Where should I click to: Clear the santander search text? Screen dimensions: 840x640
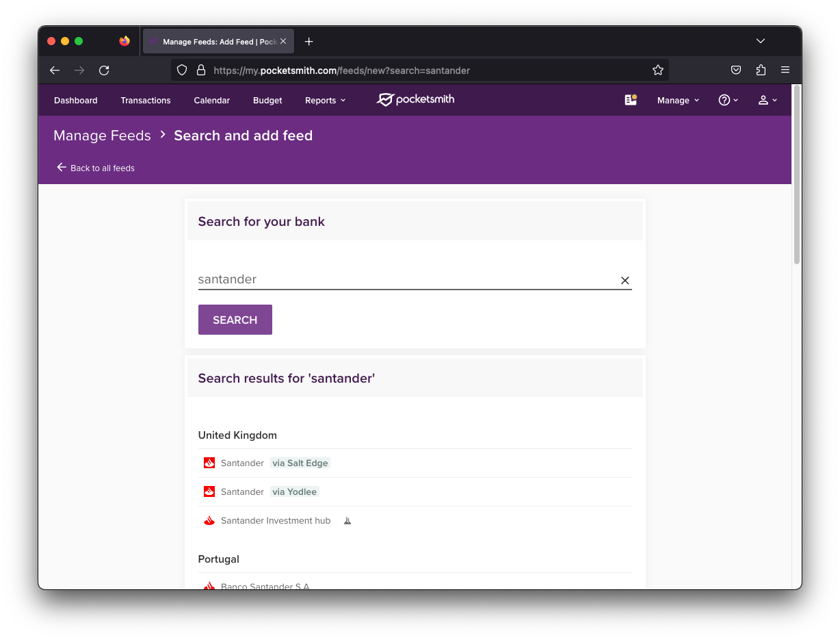click(625, 281)
